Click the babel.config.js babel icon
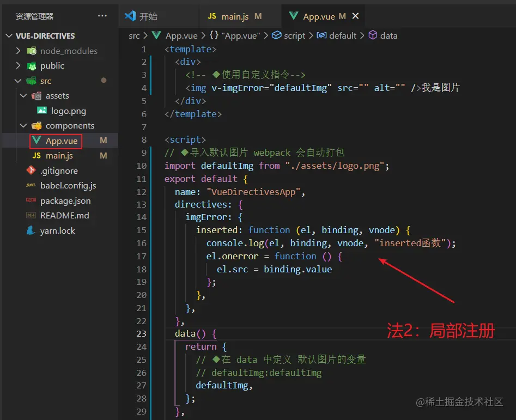The image size is (516, 420). [x=31, y=186]
